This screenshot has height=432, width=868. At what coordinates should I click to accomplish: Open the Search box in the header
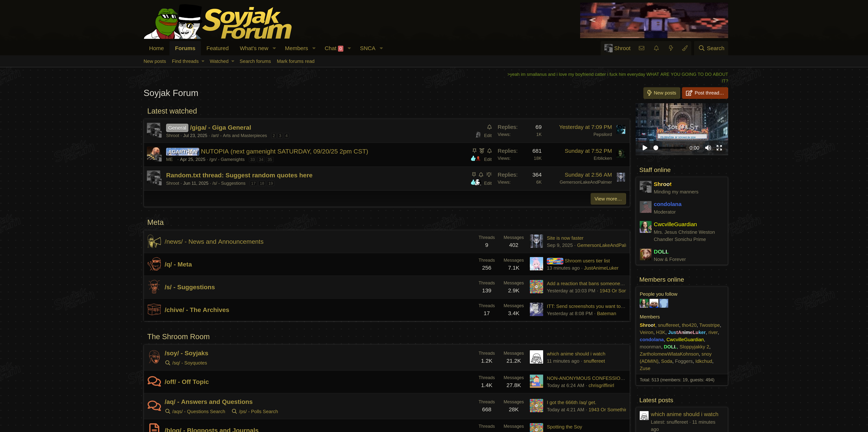(711, 48)
